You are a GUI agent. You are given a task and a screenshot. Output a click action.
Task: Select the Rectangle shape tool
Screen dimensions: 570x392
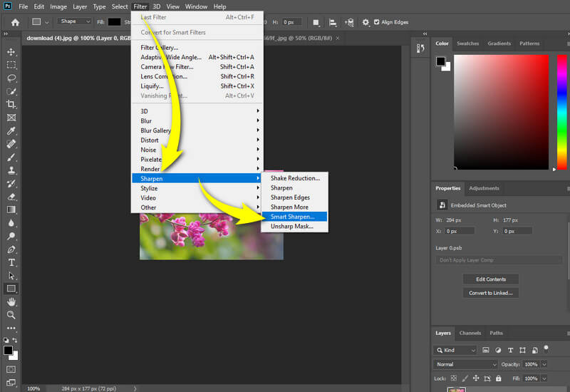[x=11, y=289]
